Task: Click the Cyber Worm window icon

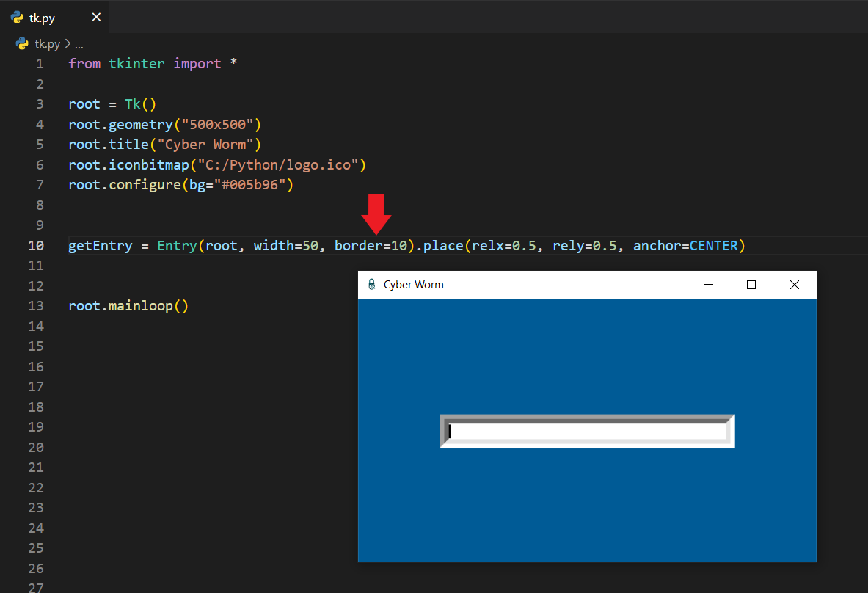Action: pos(371,285)
